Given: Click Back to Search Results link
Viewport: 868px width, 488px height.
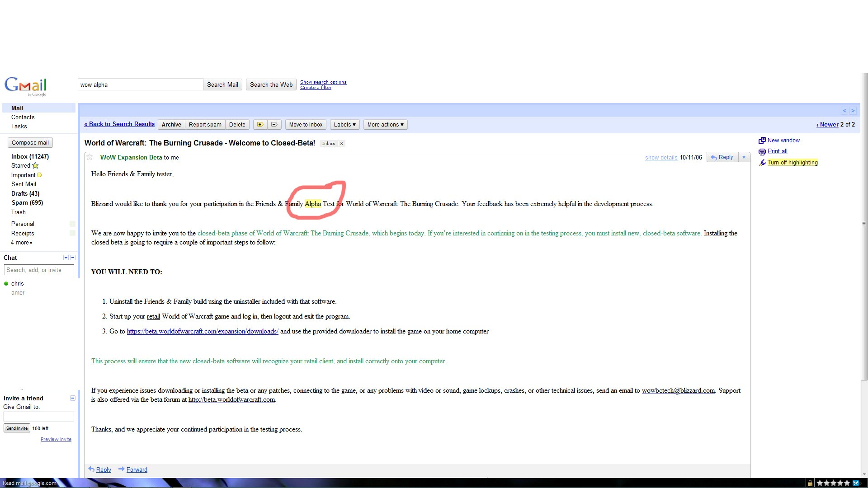Looking at the screenshot, I should tap(119, 124).
